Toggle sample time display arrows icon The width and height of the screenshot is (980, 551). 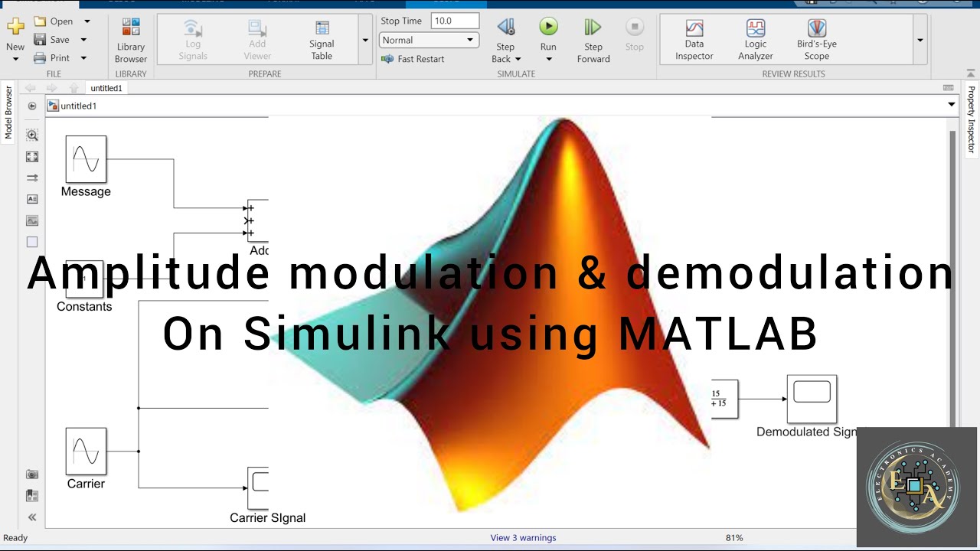[x=32, y=178]
